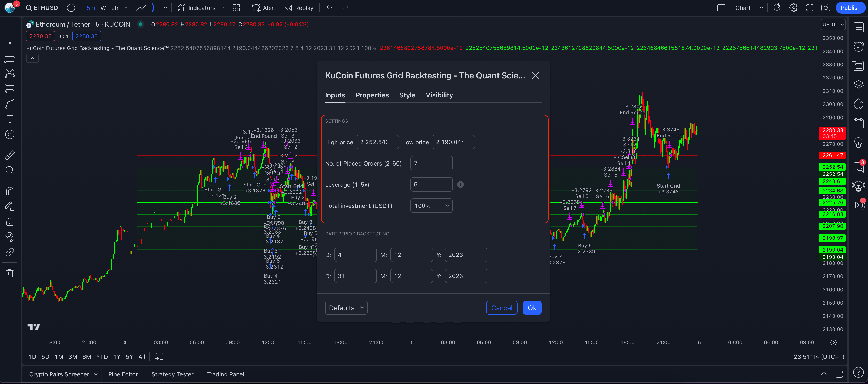This screenshot has height=384, width=868.
Task: Open the layout grid selector icon
Action: 236,8
